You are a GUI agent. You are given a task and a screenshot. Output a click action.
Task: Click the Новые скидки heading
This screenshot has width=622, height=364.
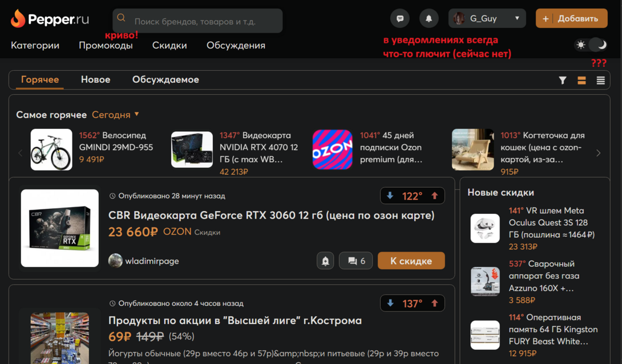(x=500, y=192)
